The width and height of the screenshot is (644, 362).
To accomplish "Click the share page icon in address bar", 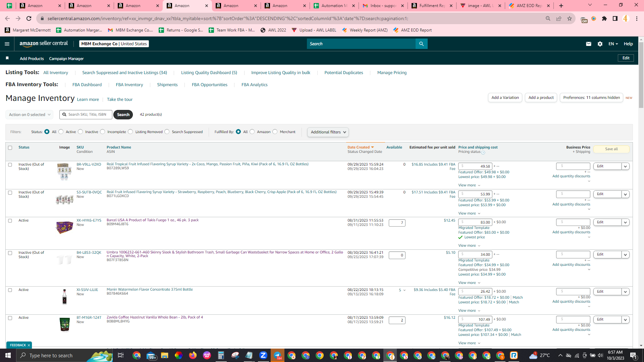I will coord(559,18).
